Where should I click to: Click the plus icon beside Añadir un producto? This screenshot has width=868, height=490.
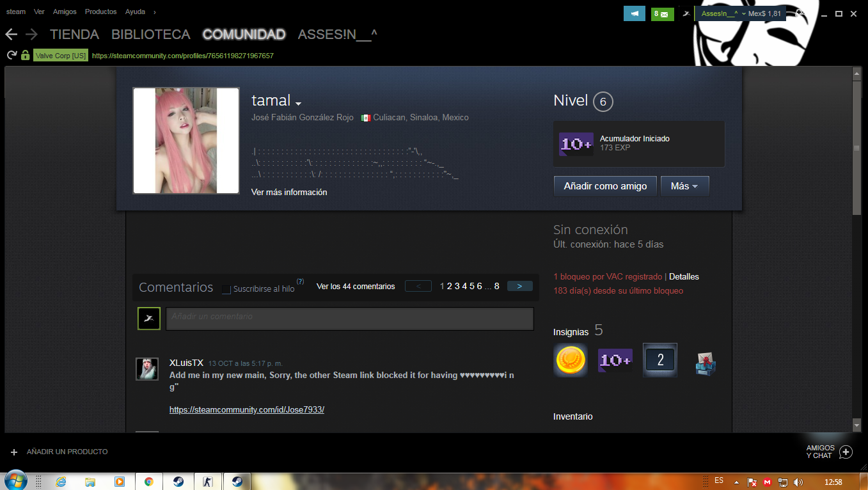pos(14,452)
